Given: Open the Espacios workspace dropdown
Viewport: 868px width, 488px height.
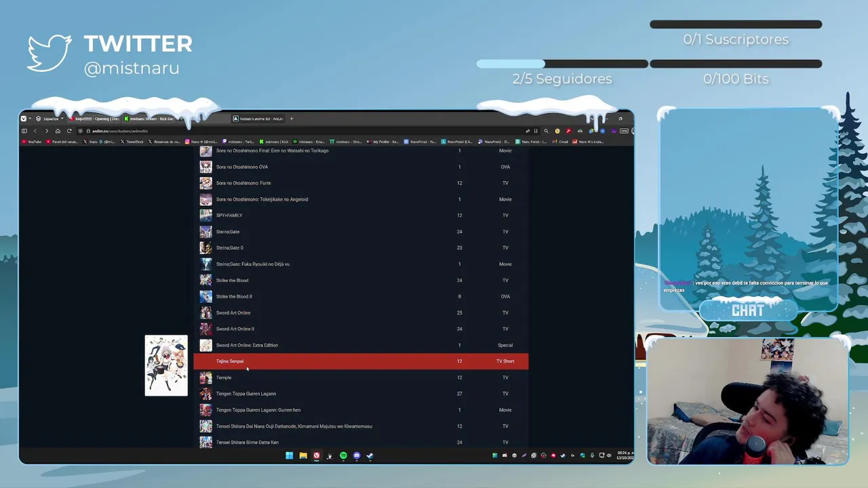Looking at the screenshot, I should click(x=50, y=119).
